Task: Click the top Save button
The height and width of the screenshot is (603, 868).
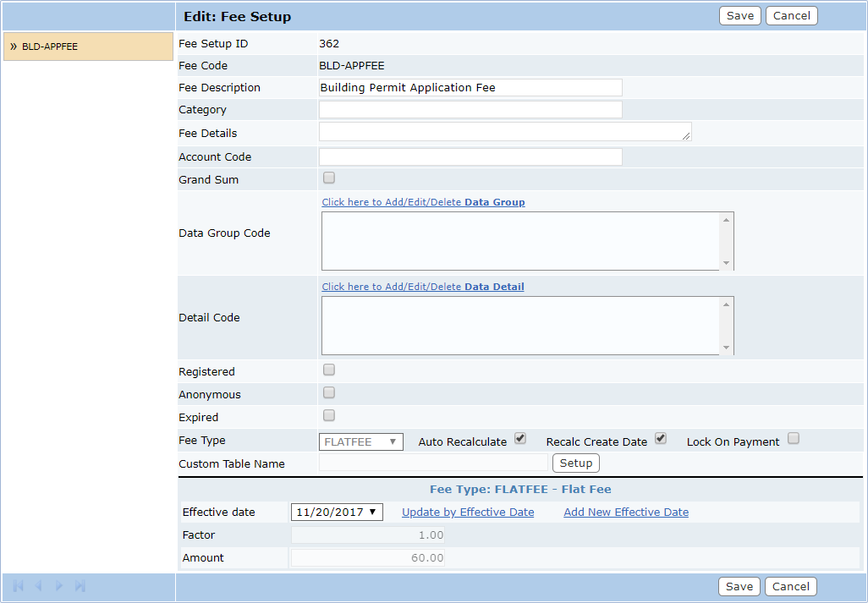Action: (x=739, y=15)
